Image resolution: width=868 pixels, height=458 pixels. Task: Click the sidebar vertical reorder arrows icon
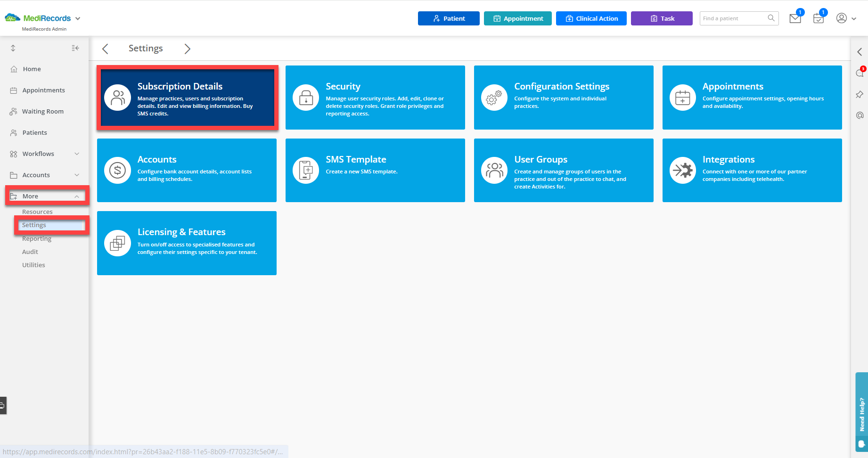[13, 48]
